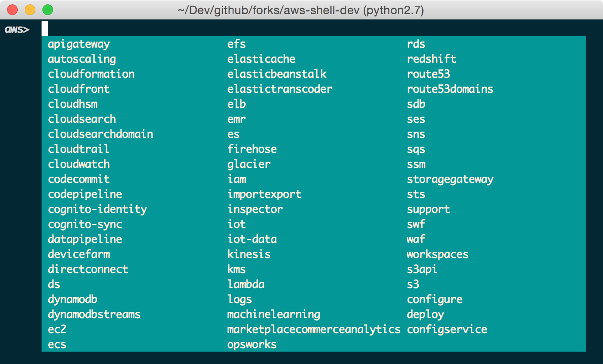Pick cloudtrail in the completion menu
603x364 pixels.
tap(78, 149)
